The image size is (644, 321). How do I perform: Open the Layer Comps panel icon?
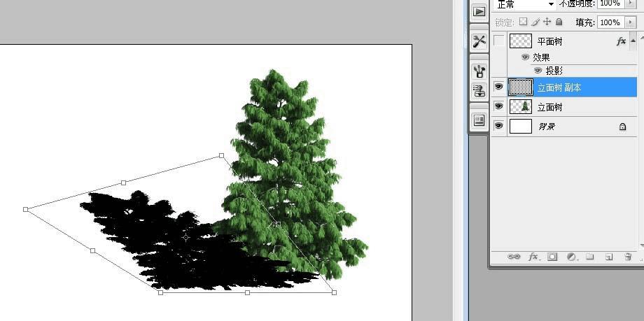[x=479, y=120]
